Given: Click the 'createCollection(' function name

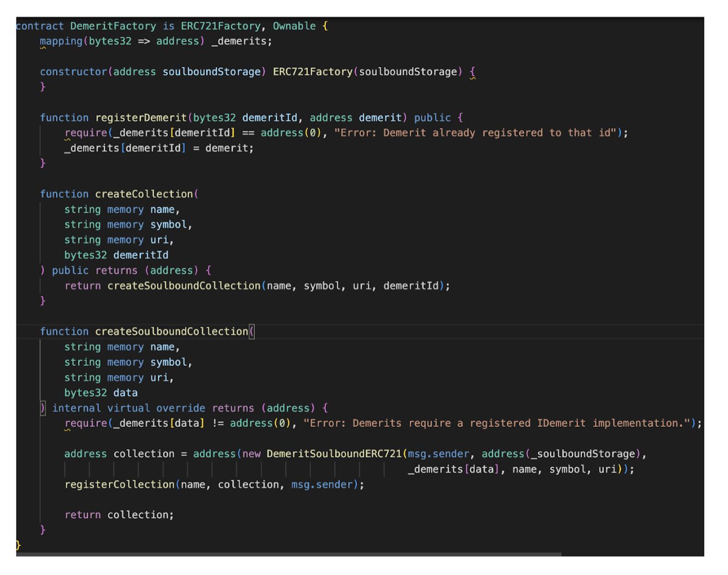Looking at the screenshot, I should point(147,194).
